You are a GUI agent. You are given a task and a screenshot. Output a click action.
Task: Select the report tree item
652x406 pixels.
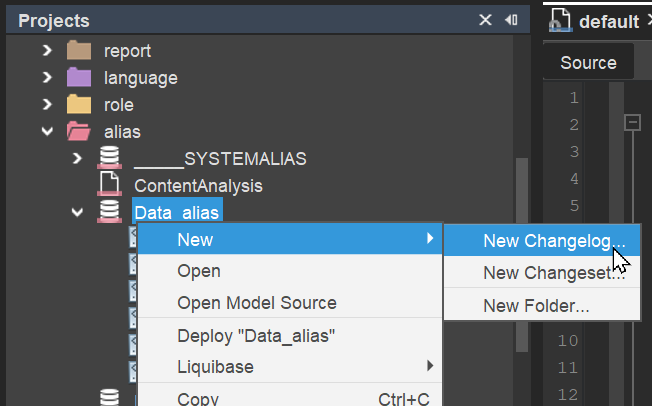tap(127, 51)
